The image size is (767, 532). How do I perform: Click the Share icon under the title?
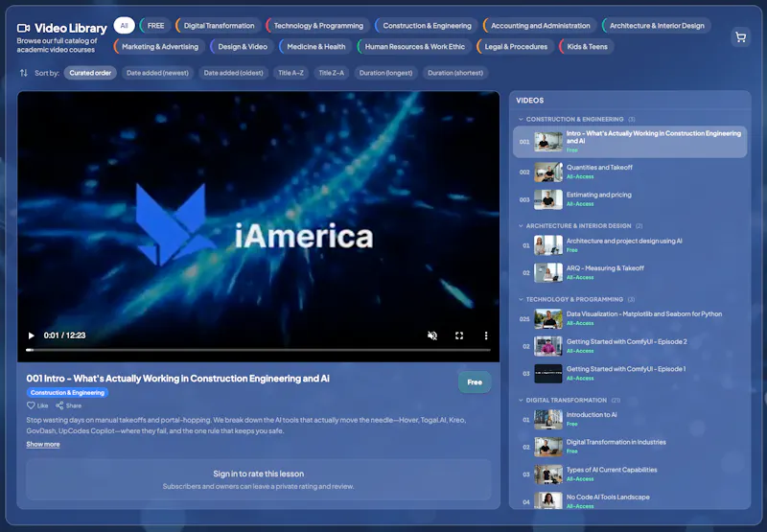pyautogui.click(x=59, y=405)
